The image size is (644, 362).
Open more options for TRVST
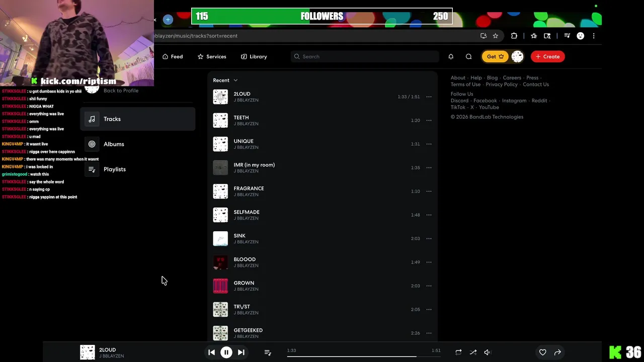(429, 309)
